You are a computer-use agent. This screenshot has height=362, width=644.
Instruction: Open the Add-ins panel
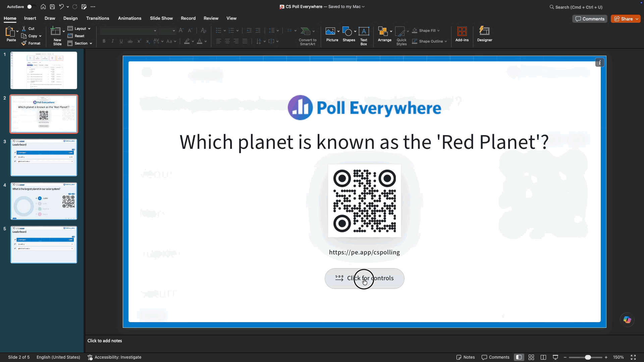462,35
